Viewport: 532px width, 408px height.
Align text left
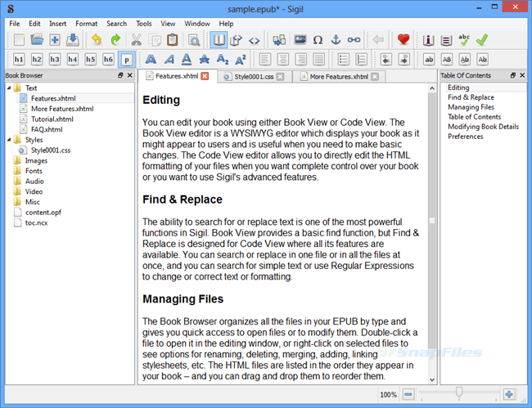click(x=265, y=60)
